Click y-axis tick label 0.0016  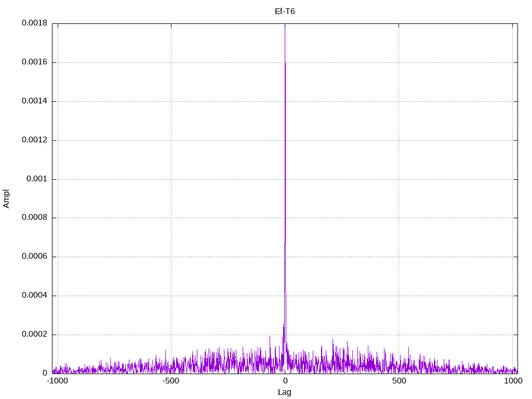click(x=35, y=62)
